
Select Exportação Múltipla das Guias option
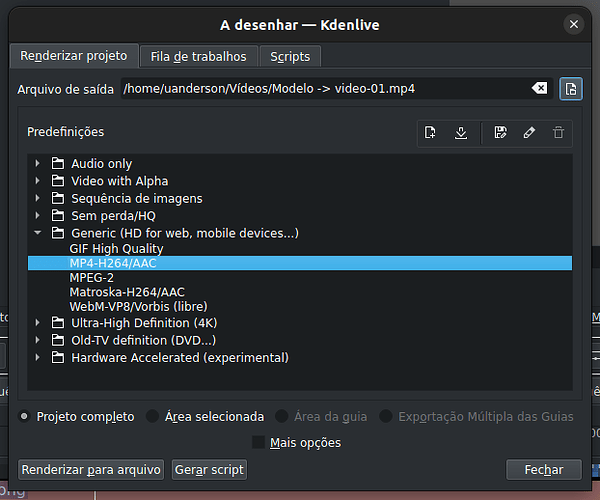point(386,416)
